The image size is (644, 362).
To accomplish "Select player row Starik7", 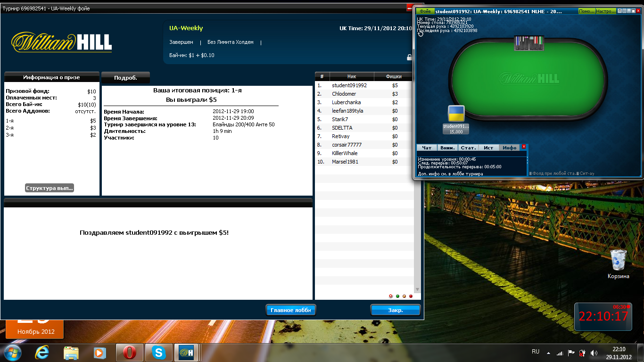I will [x=364, y=119].
